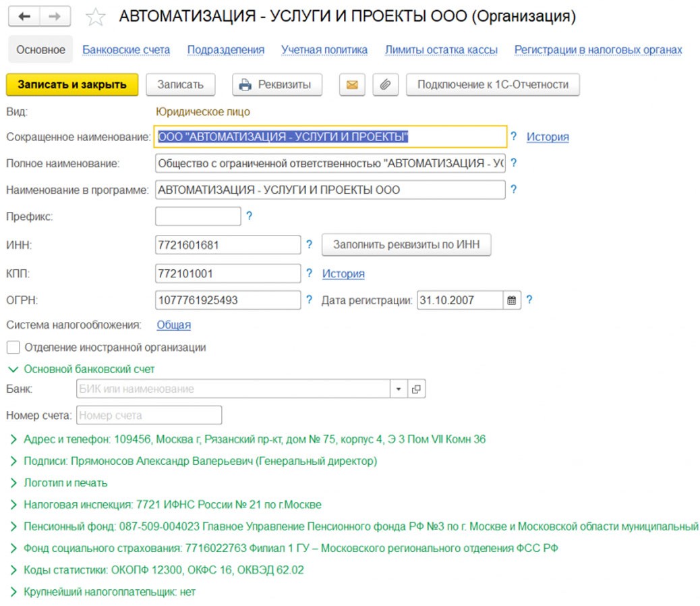Click the Номер счета input field
This screenshot has width=700, height=606.
(x=149, y=415)
